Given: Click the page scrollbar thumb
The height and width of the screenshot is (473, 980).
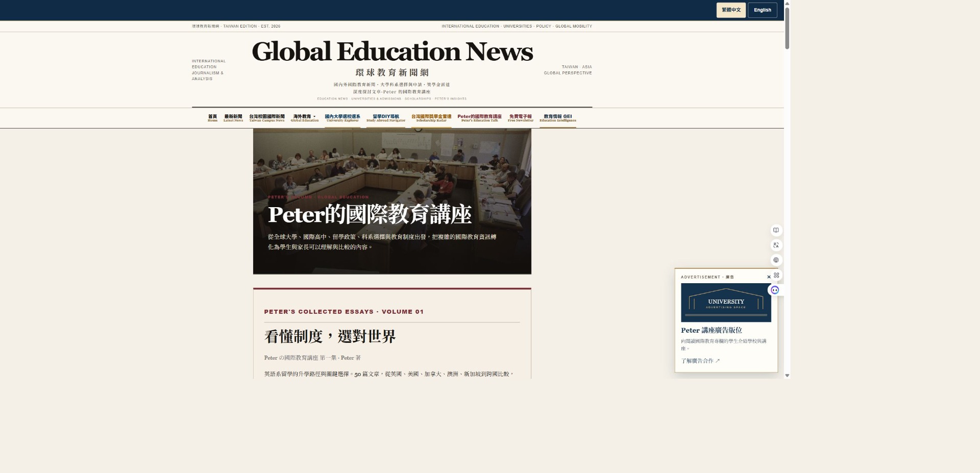Looking at the screenshot, I should (x=787, y=28).
